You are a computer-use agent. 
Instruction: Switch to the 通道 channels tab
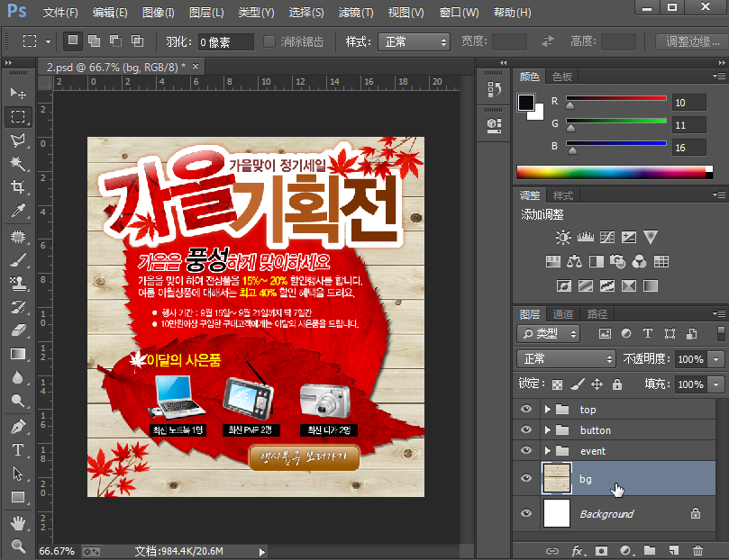tap(563, 314)
